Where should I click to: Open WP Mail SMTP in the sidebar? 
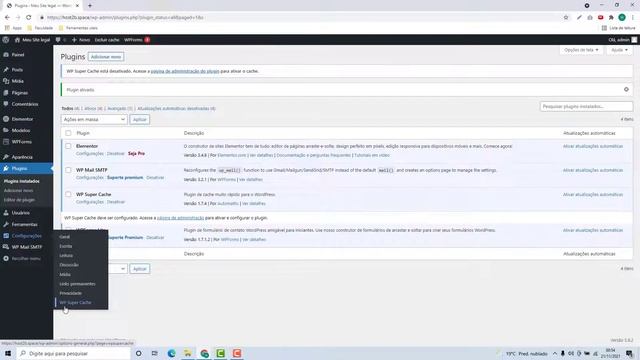[x=27, y=247]
